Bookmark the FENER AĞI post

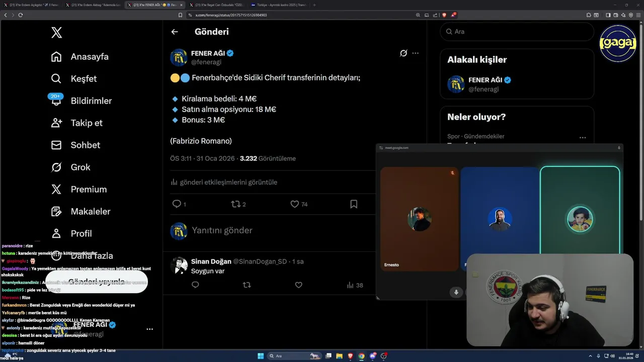354,204
